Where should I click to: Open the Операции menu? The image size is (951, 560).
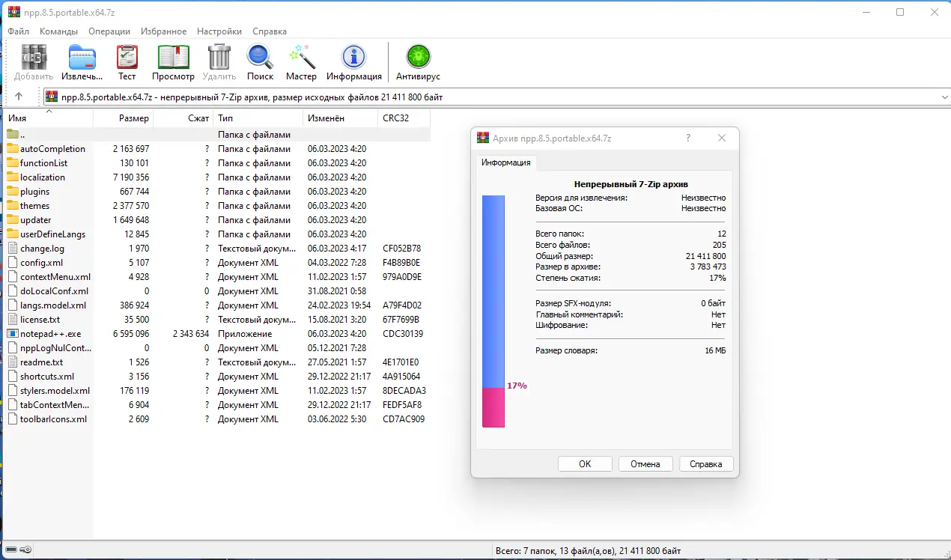click(x=109, y=31)
